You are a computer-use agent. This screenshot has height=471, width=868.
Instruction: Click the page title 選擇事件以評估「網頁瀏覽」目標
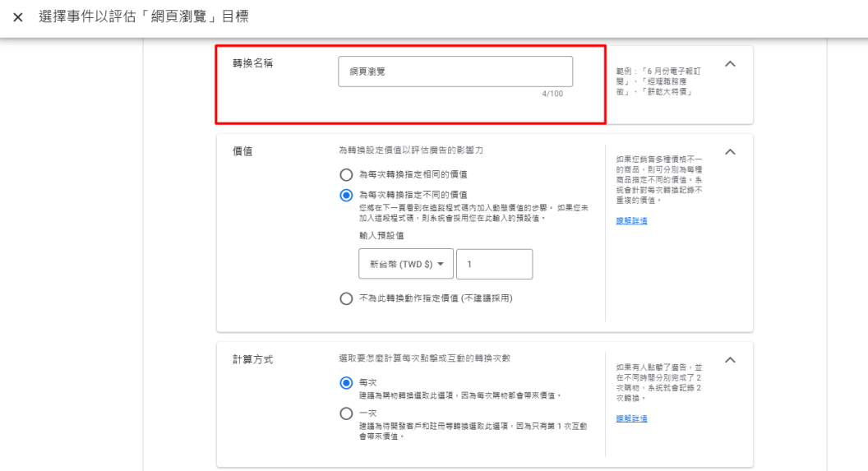pos(144,17)
